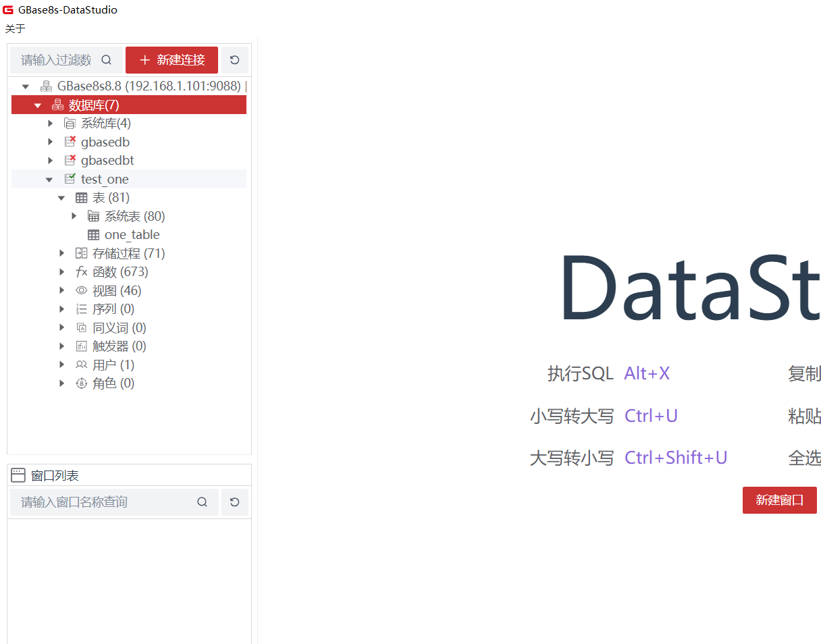Select the one_table table row
The height and width of the screenshot is (644, 821).
pyautogui.click(x=129, y=235)
